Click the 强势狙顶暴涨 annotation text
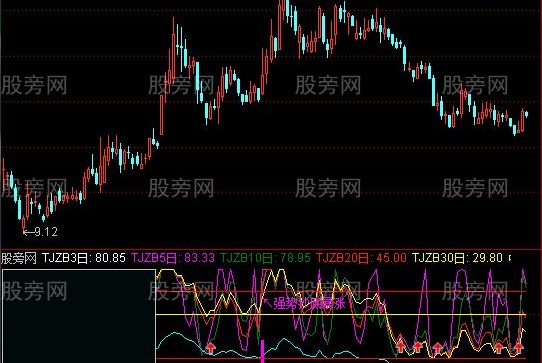This screenshot has width=542, height=363. point(309,304)
